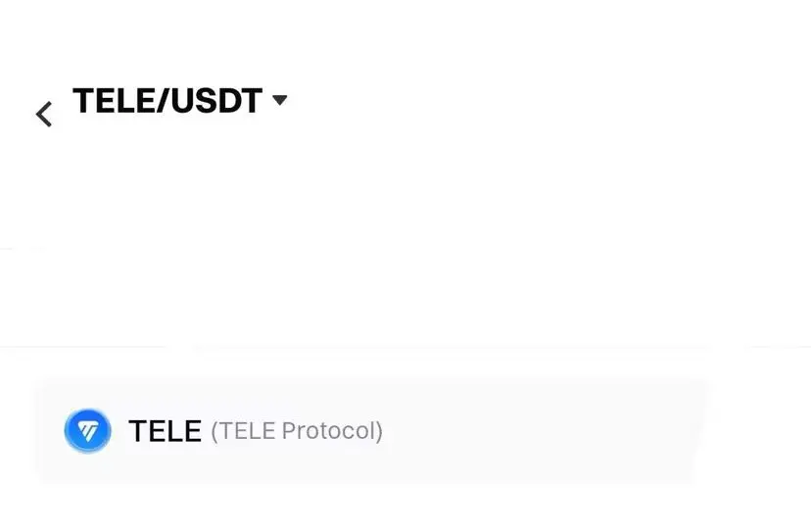Click the TELE portion of the pair header
This screenshot has height=532, width=811.
pos(114,100)
